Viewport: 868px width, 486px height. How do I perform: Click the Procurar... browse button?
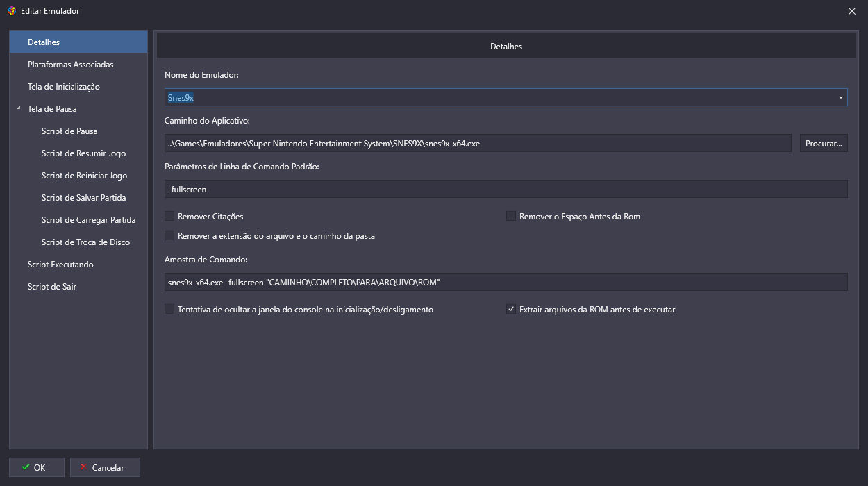coord(824,144)
